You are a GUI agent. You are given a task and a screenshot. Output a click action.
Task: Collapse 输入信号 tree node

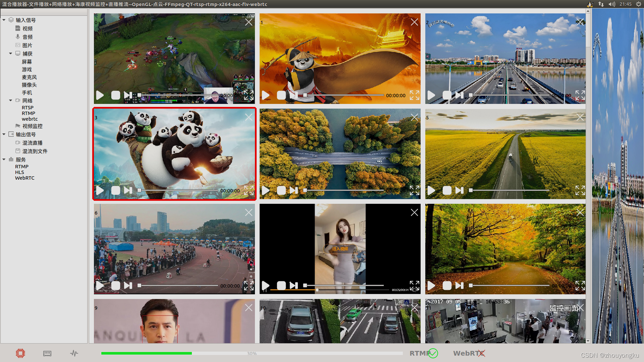click(x=4, y=20)
